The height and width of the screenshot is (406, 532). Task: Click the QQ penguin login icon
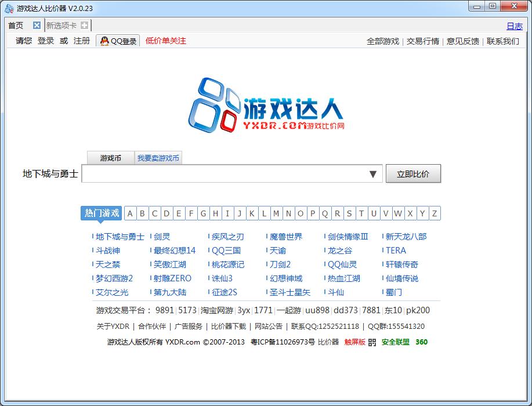[104, 41]
